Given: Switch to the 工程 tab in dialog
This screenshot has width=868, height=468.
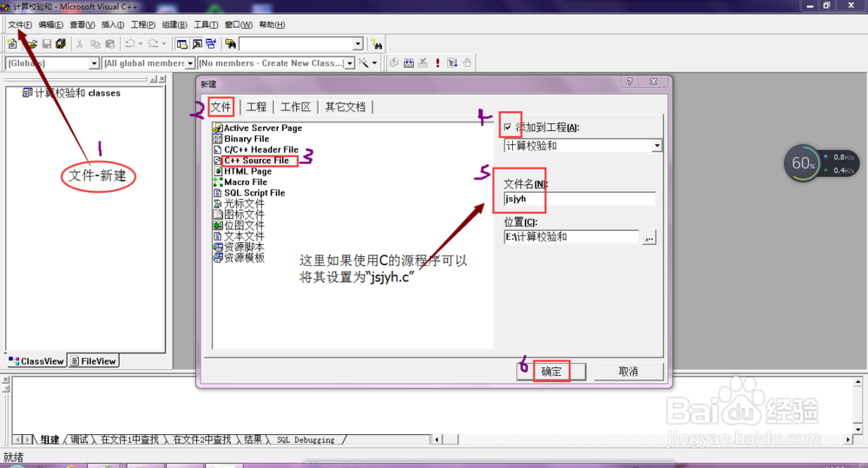Looking at the screenshot, I should pos(256,107).
